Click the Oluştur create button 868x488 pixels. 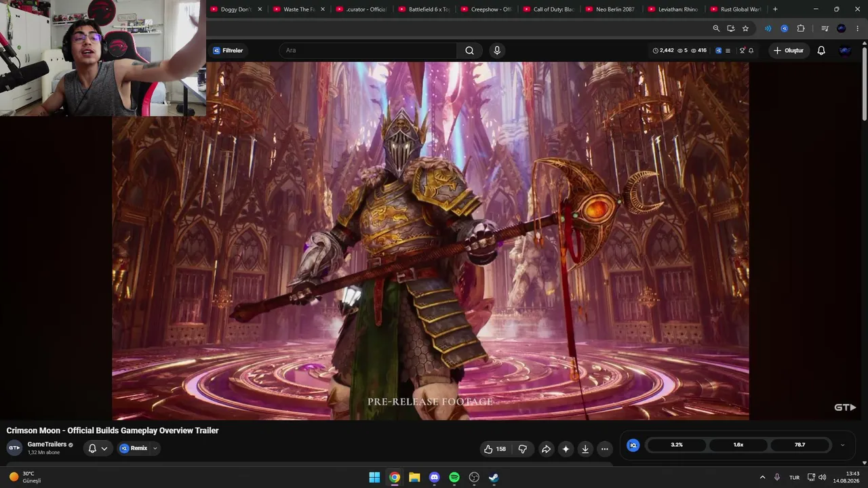[789, 51]
